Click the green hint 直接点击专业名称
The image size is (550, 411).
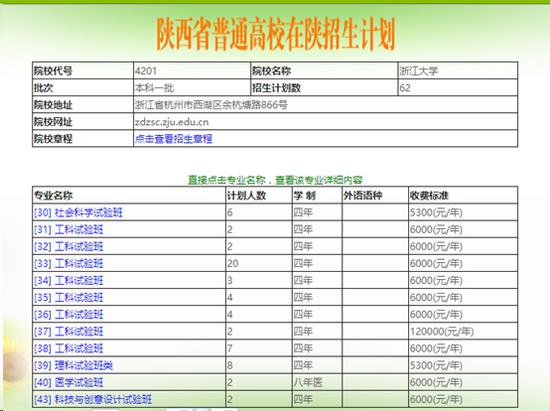(227, 180)
